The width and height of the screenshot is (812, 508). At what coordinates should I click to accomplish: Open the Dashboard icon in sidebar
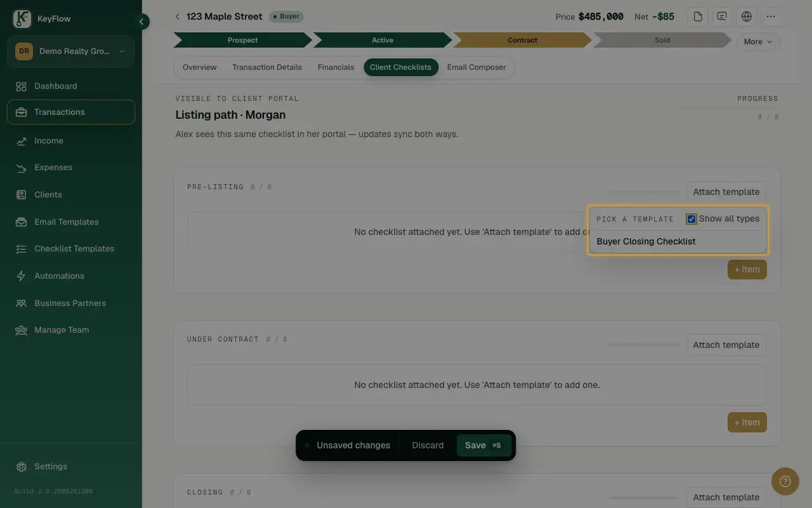21,86
